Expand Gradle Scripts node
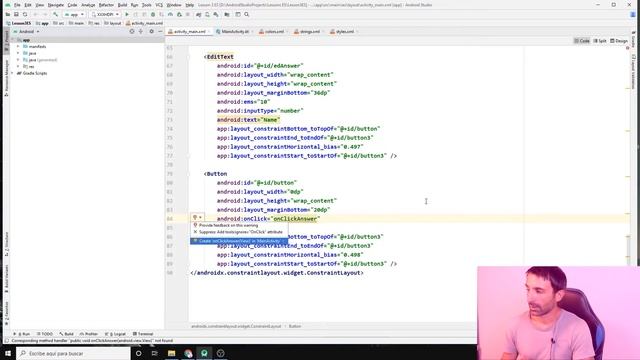Viewport: 640px width, 360px height. [12, 73]
